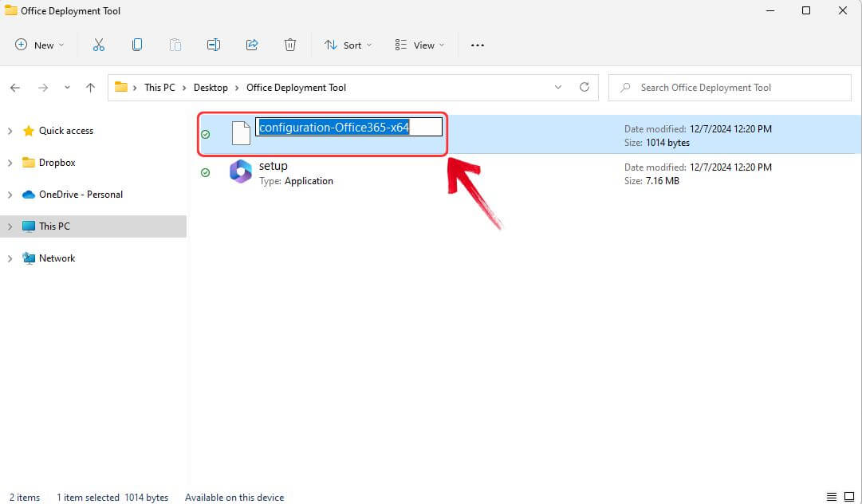Viewport: 862px width, 504px height.
Task: Select the setup file name
Action: tap(274, 166)
